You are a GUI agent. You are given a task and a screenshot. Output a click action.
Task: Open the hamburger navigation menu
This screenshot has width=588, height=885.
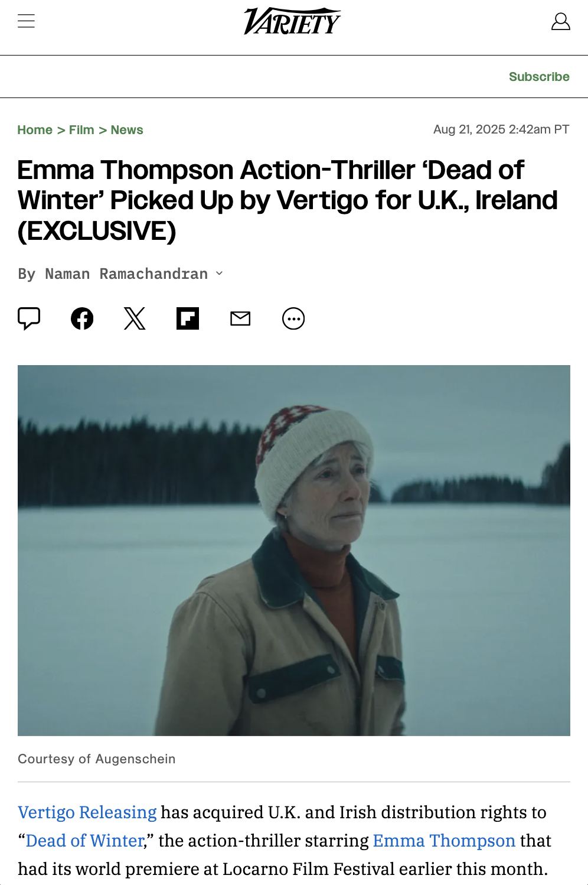point(26,21)
